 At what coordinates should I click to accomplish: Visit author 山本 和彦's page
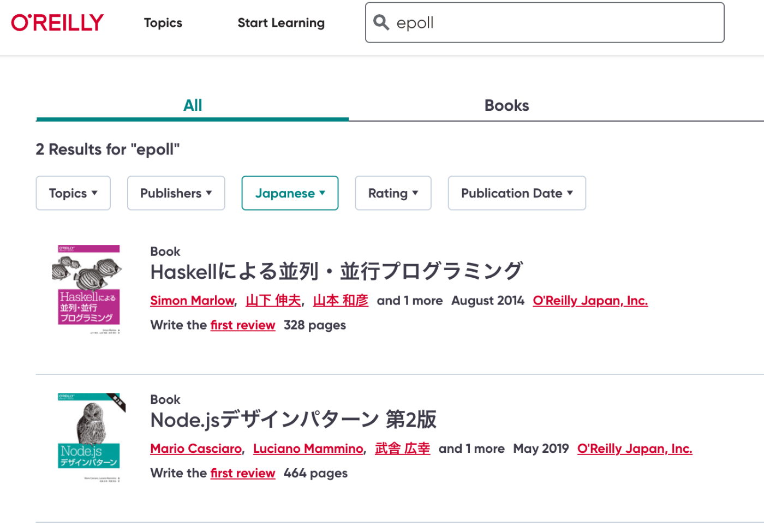[341, 301]
